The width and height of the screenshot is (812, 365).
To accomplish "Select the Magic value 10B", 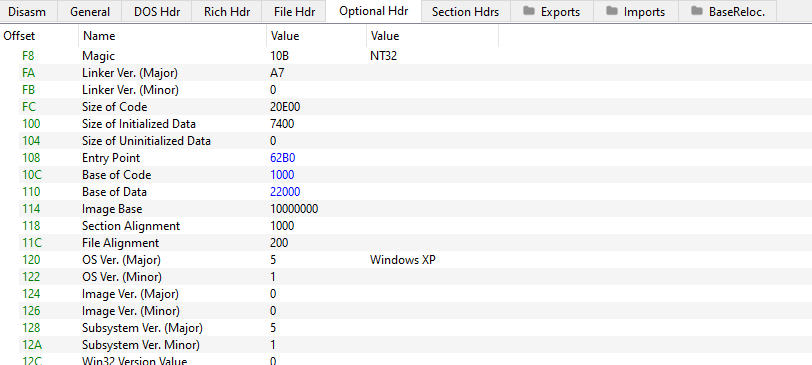I will click(281, 56).
